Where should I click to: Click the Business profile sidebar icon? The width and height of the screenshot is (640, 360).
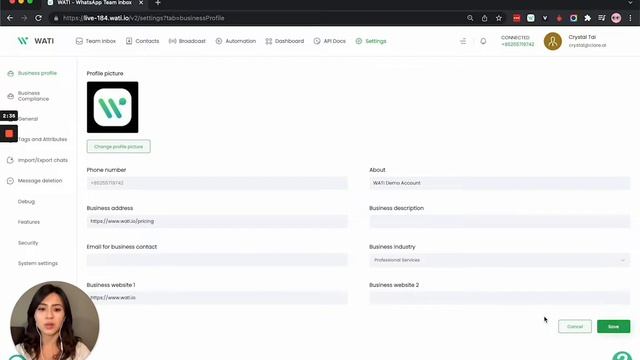point(11,73)
